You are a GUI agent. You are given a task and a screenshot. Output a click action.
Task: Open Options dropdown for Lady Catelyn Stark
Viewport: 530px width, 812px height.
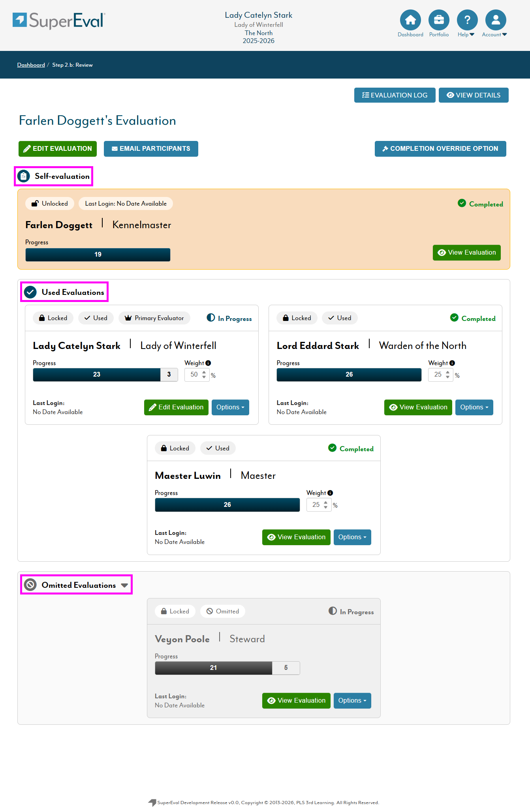click(x=230, y=407)
